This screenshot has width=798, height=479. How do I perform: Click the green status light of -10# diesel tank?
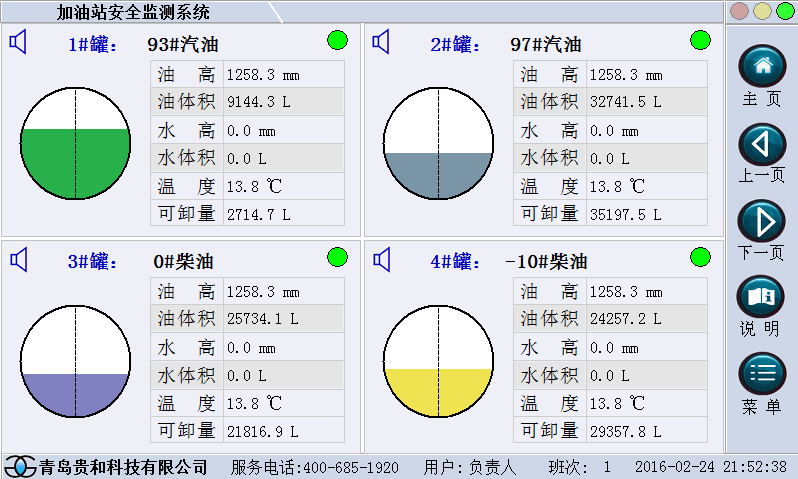click(x=700, y=258)
